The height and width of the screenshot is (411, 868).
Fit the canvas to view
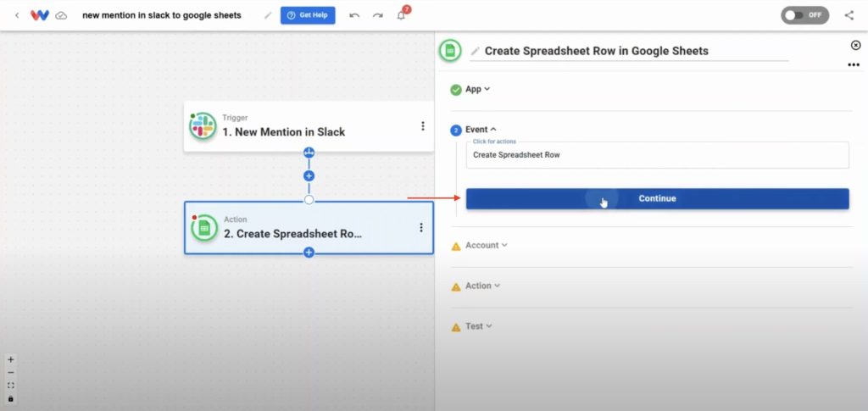pyautogui.click(x=10, y=386)
